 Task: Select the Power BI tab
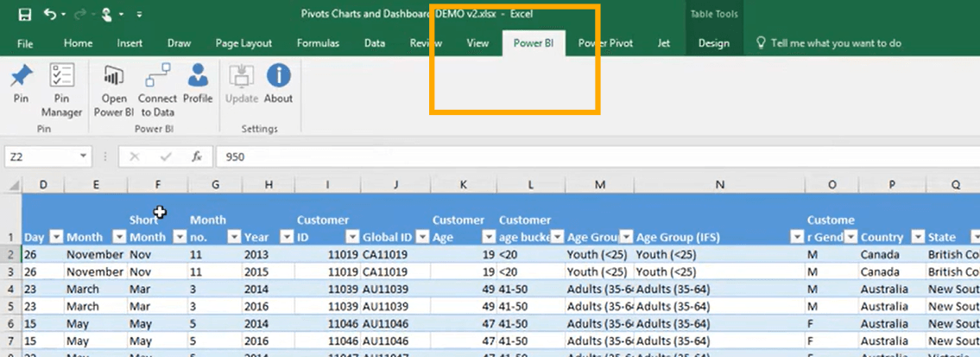(534, 43)
